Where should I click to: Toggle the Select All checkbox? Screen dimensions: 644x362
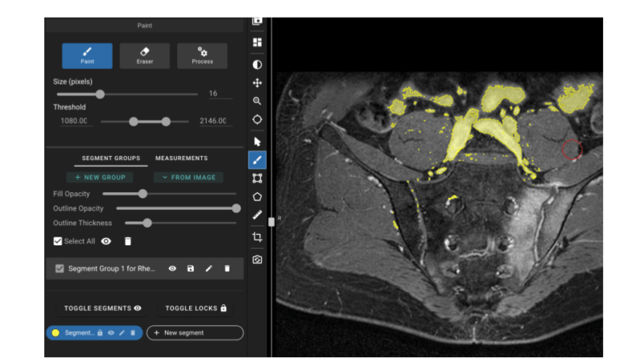coord(58,241)
